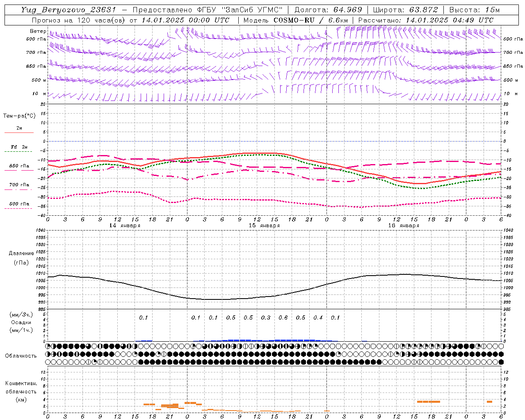Click the right-side 500 гПа wind label

[x=513, y=39]
